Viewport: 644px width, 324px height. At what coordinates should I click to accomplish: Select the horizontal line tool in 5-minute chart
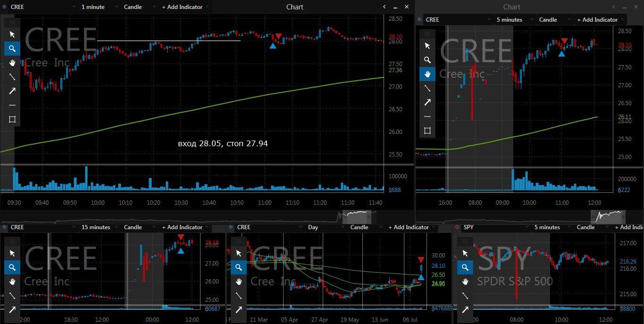(427, 116)
